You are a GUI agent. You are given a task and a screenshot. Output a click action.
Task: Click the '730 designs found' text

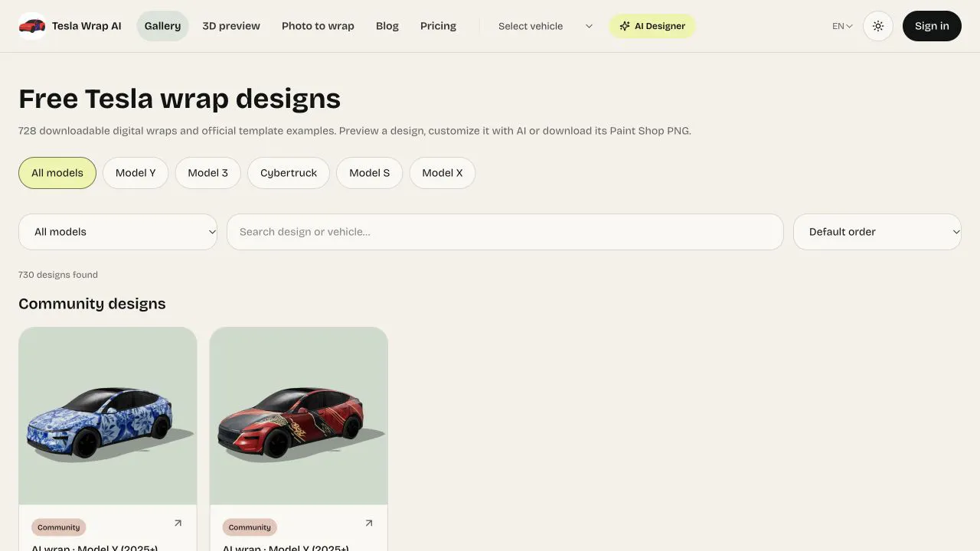[x=58, y=275]
